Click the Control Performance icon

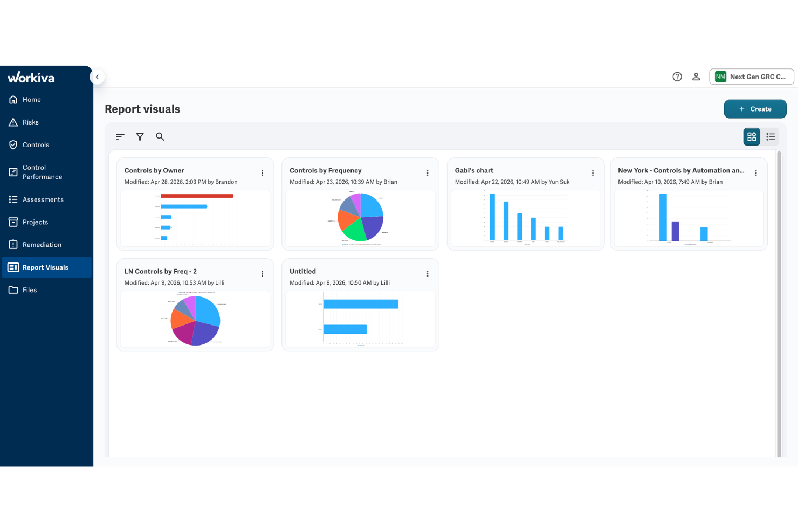pos(13,172)
